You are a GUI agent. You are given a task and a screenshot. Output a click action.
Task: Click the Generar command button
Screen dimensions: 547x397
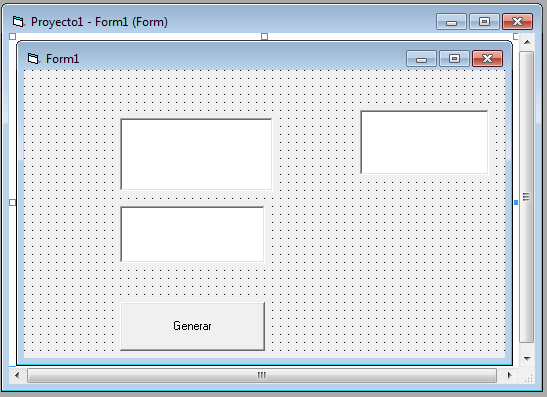(192, 326)
